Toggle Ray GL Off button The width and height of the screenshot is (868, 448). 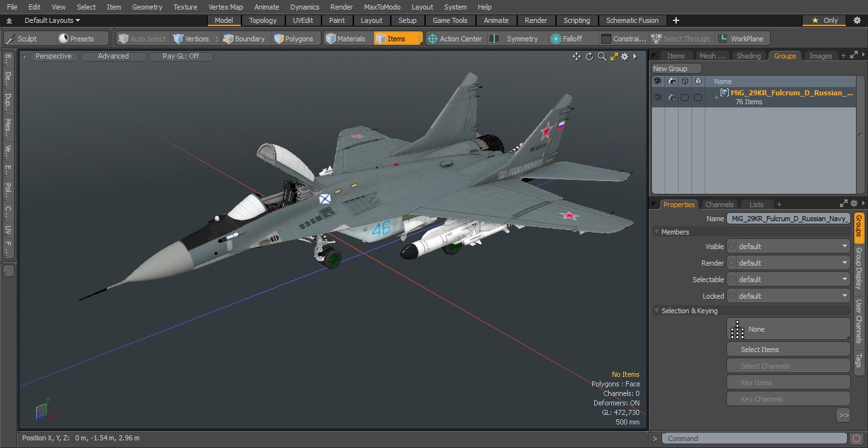pos(180,56)
